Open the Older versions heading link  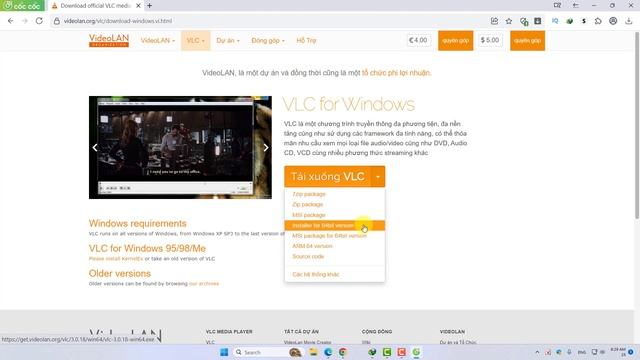tap(120, 273)
